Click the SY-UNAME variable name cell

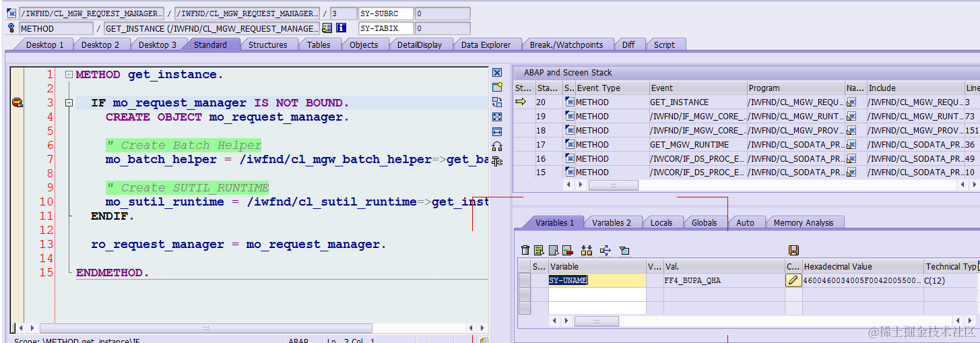coord(597,280)
